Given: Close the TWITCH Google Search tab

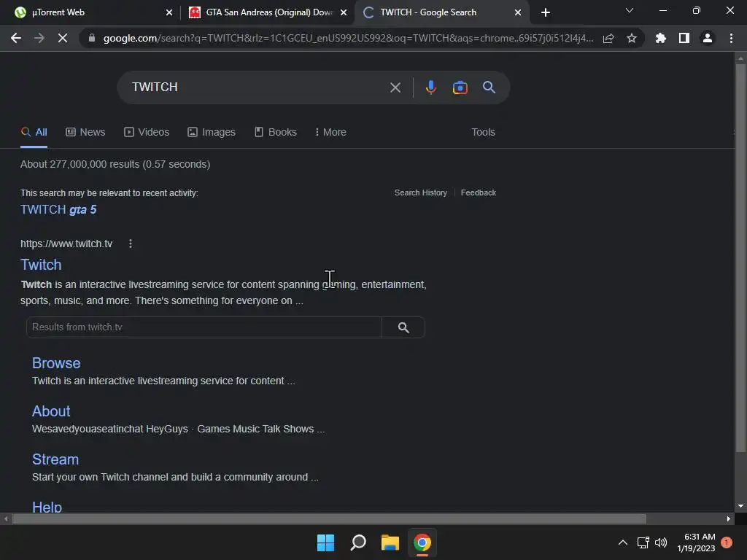Looking at the screenshot, I should [518, 12].
